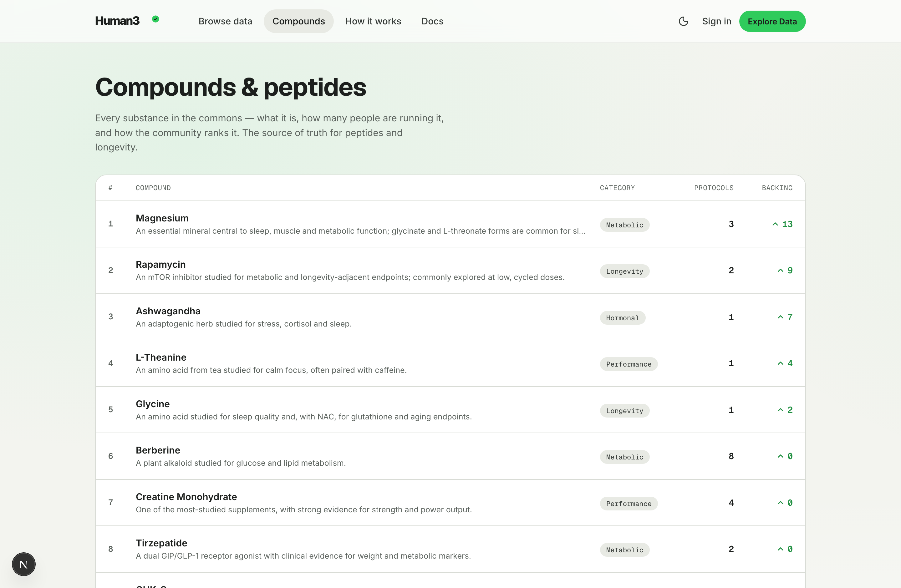Click Creatine Monohydrate's protocol count 4
The height and width of the screenshot is (588, 901).
(731, 503)
